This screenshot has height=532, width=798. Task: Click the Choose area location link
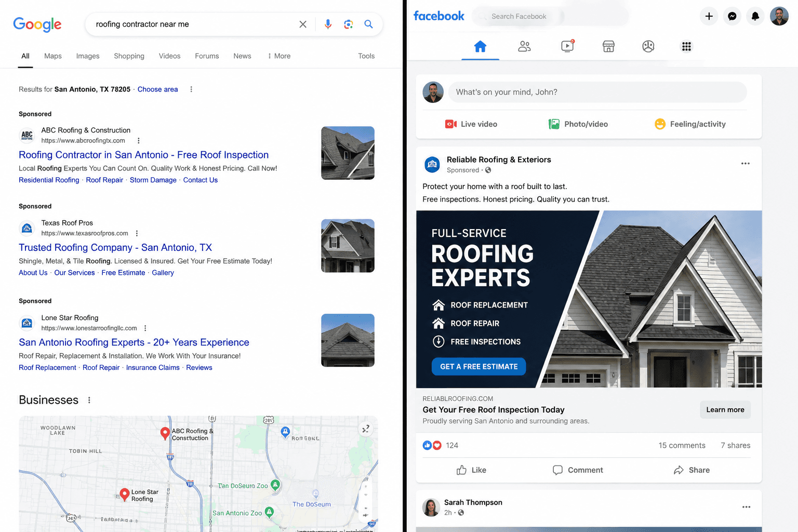tap(158, 89)
